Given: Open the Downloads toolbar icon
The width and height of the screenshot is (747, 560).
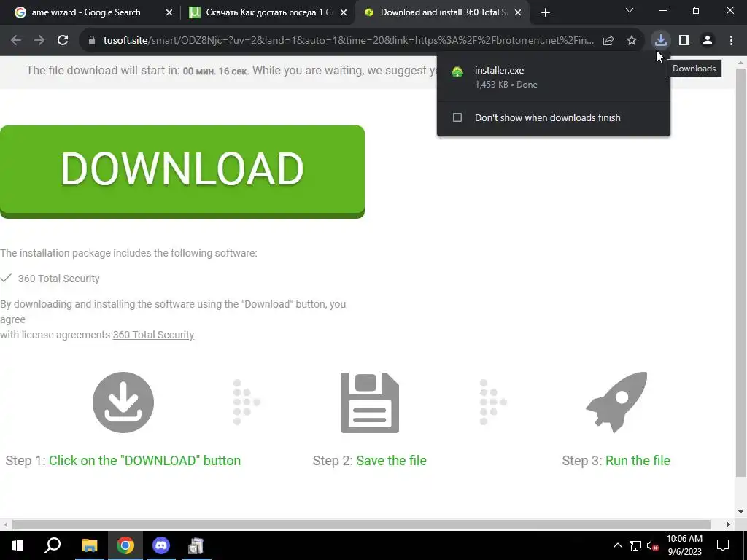Looking at the screenshot, I should click(x=660, y=41).
